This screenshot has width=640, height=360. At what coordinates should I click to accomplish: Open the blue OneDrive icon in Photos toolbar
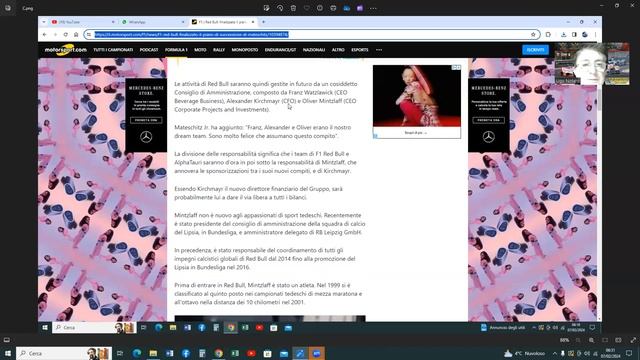point(347,8)
